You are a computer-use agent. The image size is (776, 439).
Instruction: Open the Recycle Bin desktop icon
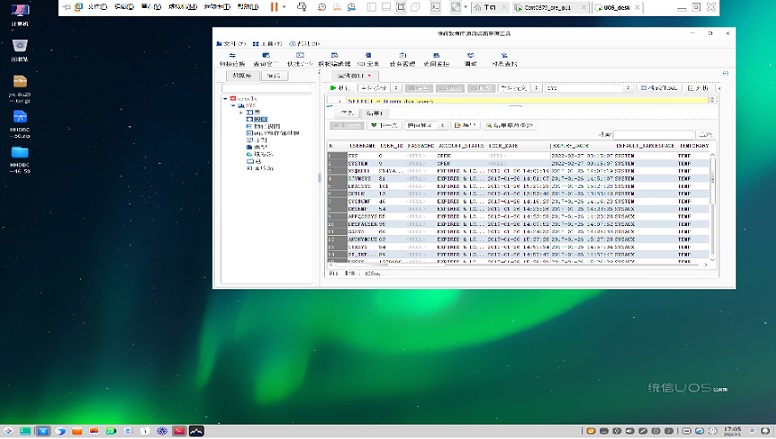(20, 50)
